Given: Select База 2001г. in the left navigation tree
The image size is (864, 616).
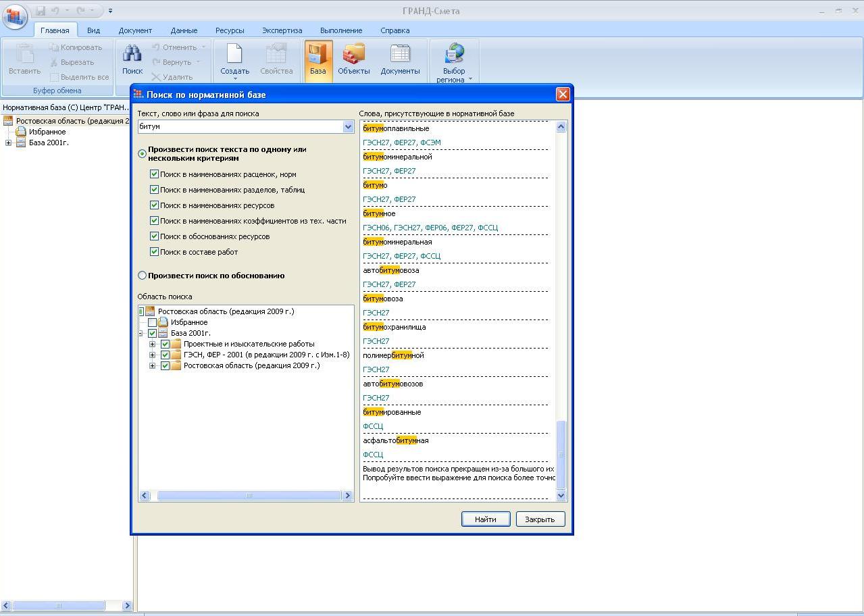Looking at the screenshot, I should coord(49,143).
